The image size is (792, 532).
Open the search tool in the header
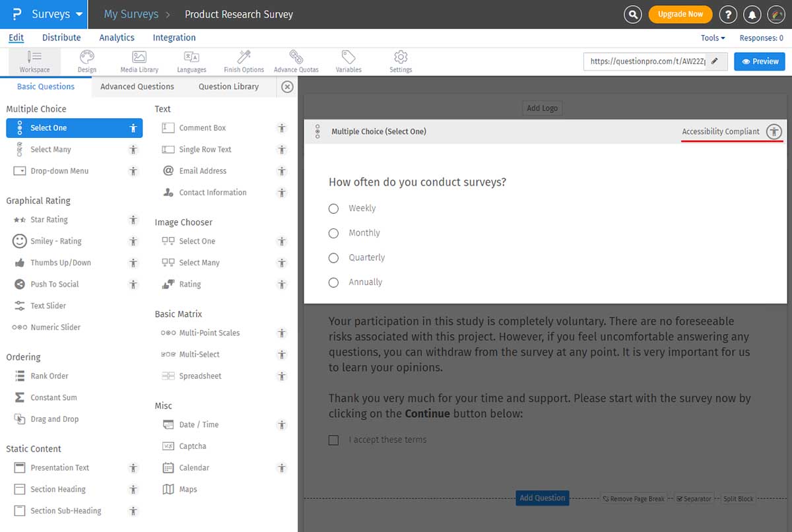tap(632, 13)
